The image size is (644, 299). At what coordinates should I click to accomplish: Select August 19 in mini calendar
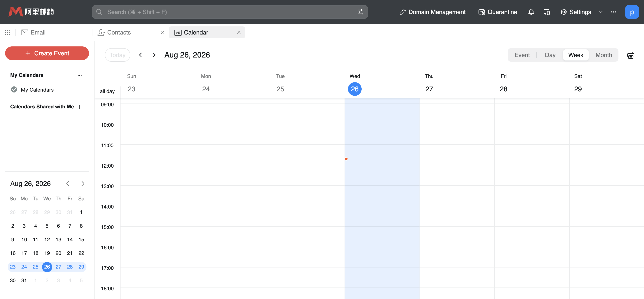coord(47,253)
